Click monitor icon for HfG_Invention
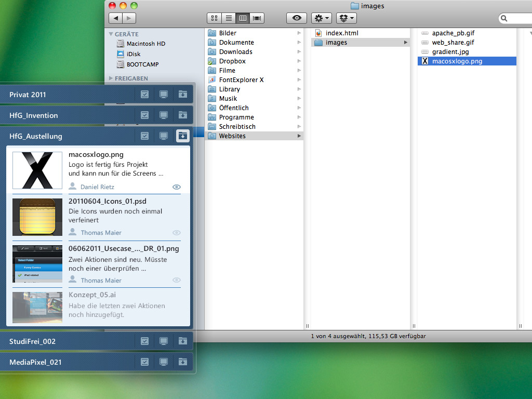The width and height of the screenshot is (532, 399). pos(164,115)
